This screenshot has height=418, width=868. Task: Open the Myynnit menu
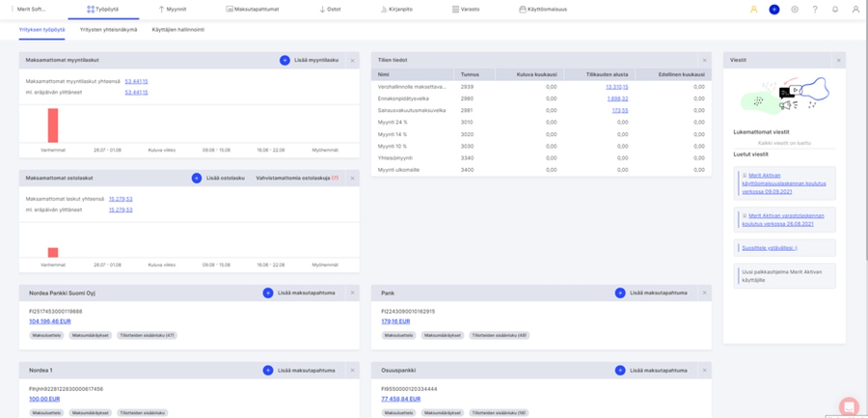172,9
